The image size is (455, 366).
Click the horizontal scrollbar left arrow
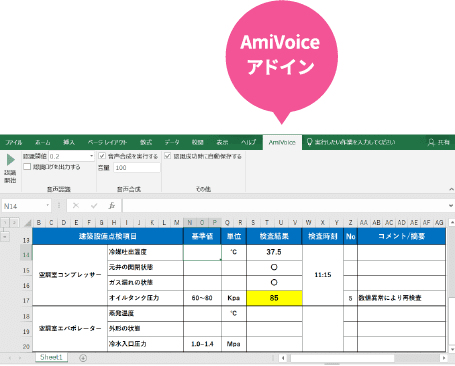click(x=283, y=358)
